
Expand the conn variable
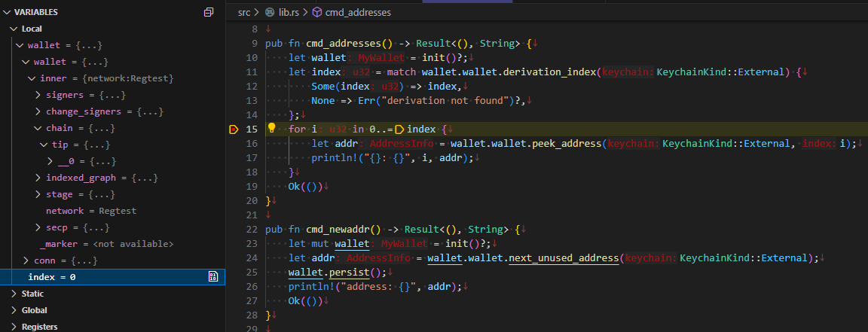26,260
